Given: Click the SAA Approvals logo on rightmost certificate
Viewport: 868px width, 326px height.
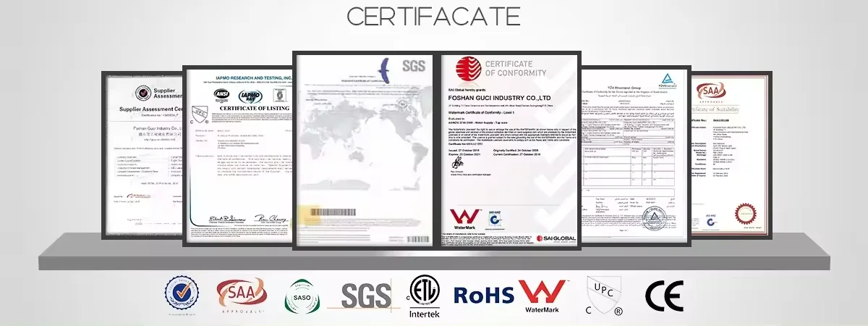Looking at the screenshot, I should tap(710, 91).
